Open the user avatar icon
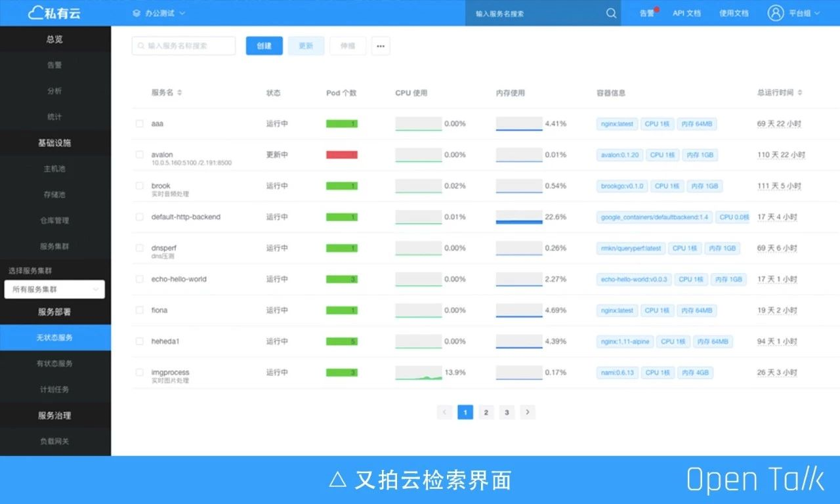 [x=776, y=13]
